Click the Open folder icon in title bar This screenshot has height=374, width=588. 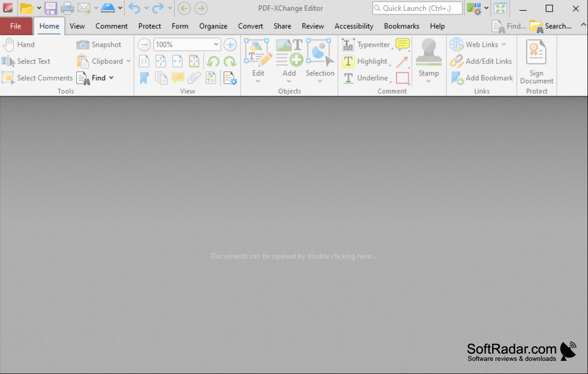pyautogui.click(x=27, y=8)
